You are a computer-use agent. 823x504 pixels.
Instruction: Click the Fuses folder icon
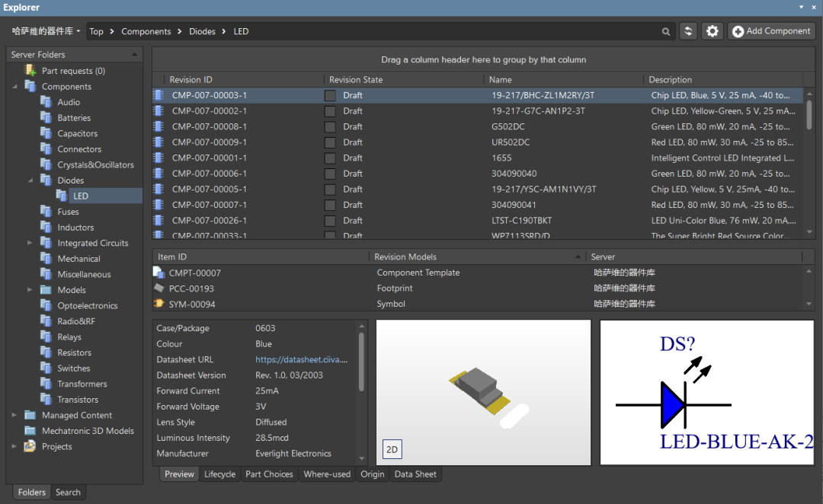(46, 212)
